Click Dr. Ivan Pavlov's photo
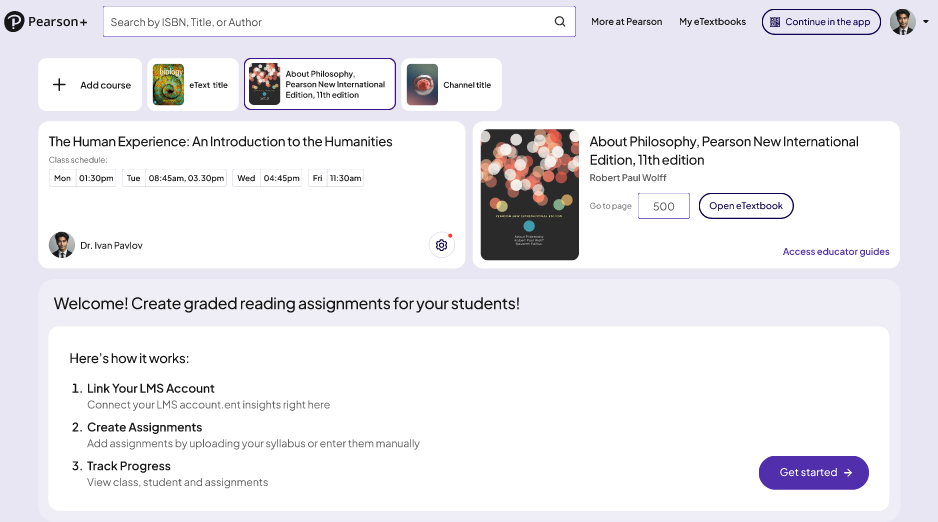 (x=62, y=245)
